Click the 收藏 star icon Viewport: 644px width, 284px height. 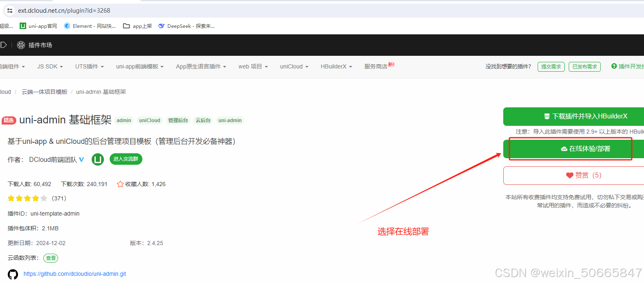[120, 184]
